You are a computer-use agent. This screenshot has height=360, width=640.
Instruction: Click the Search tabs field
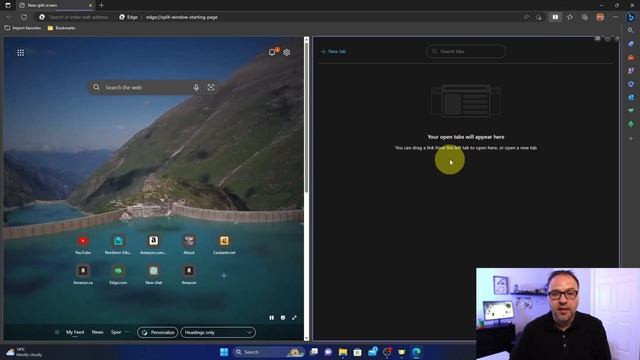(466, 51)
